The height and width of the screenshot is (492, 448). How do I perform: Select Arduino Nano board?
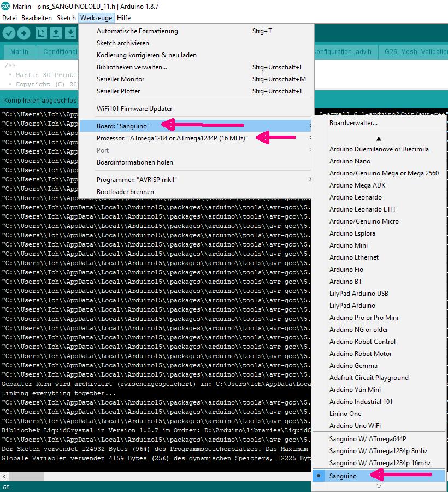tap(379, 161)
